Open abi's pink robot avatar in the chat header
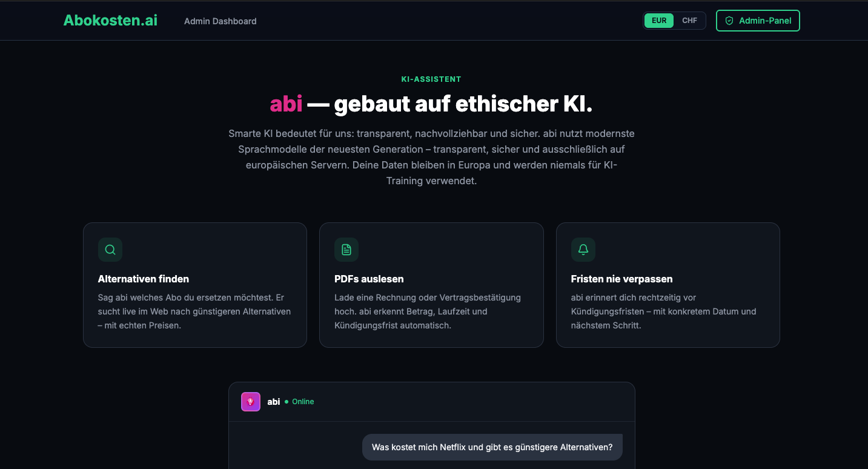868x469 pixels. click(x=250, y=402)
